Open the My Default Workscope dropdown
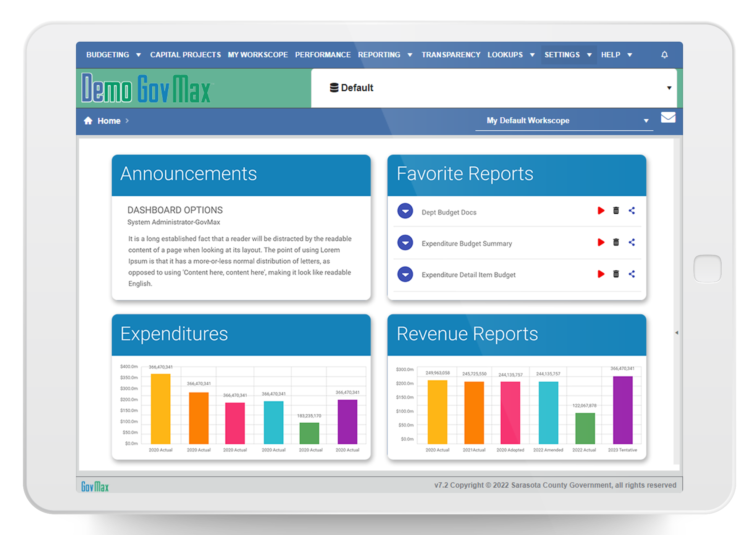Screen dimensions: 756x535 tap(646, 120)
